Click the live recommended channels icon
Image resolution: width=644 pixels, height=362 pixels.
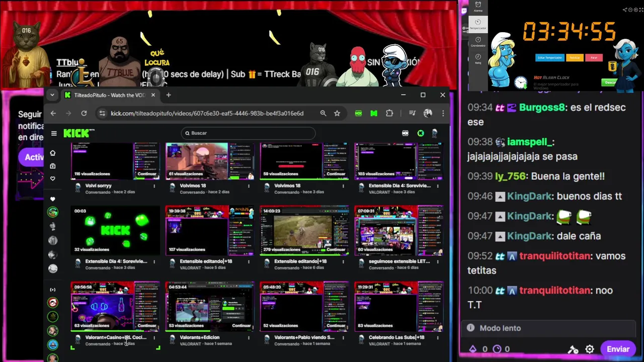[x=53, y=290]
